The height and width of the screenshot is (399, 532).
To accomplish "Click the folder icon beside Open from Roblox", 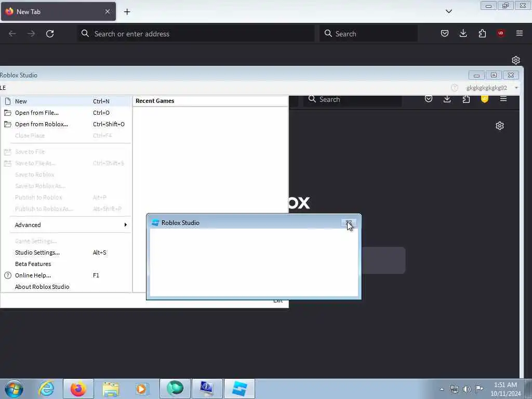I will pos(7,124).
